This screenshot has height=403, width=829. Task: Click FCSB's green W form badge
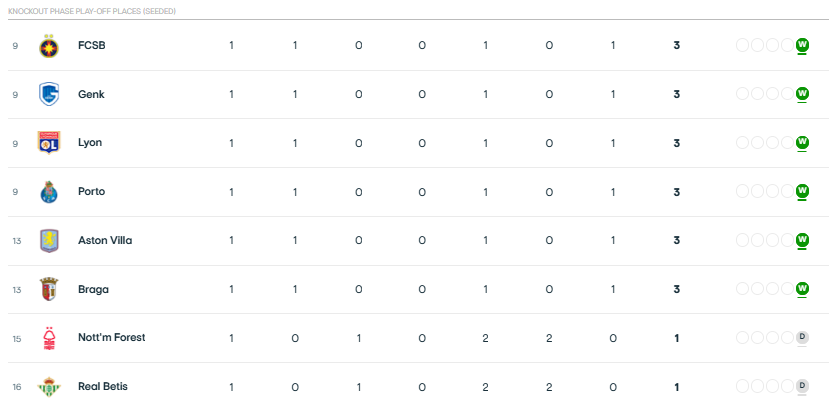pyautogui.click(x=803, y=45)
